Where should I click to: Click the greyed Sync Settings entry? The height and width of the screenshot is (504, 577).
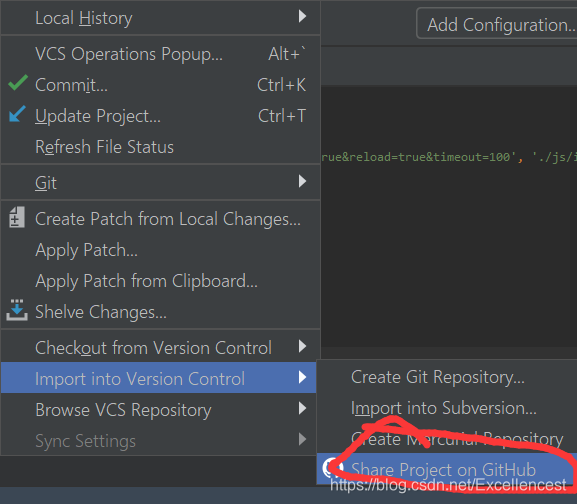(x=160, y=440)
